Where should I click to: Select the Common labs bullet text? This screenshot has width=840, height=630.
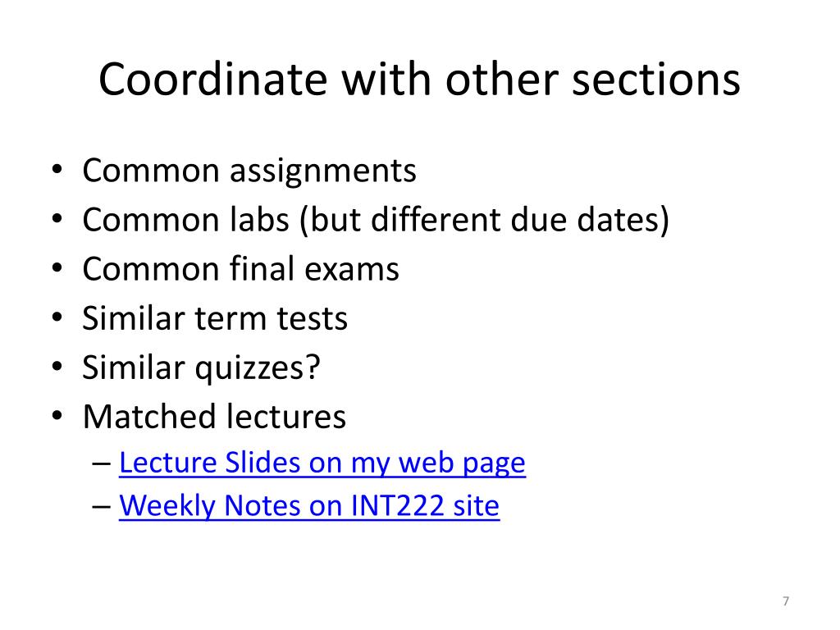tap(376, 220)
